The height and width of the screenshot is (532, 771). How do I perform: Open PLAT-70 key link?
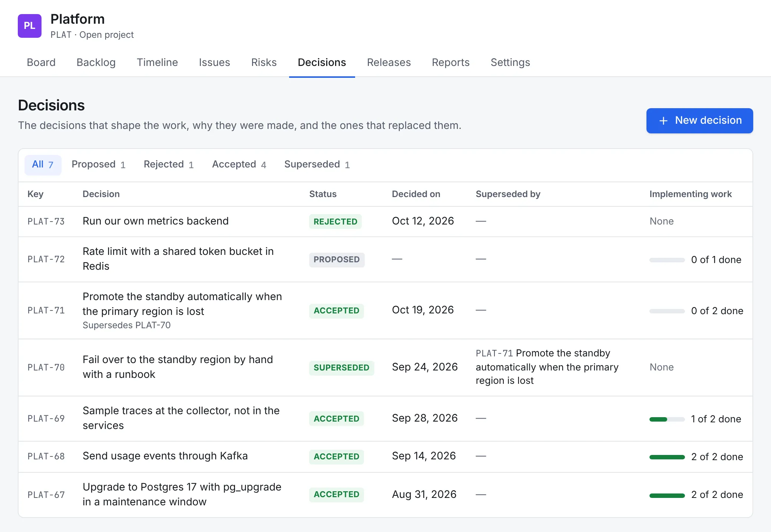[46, 368]
